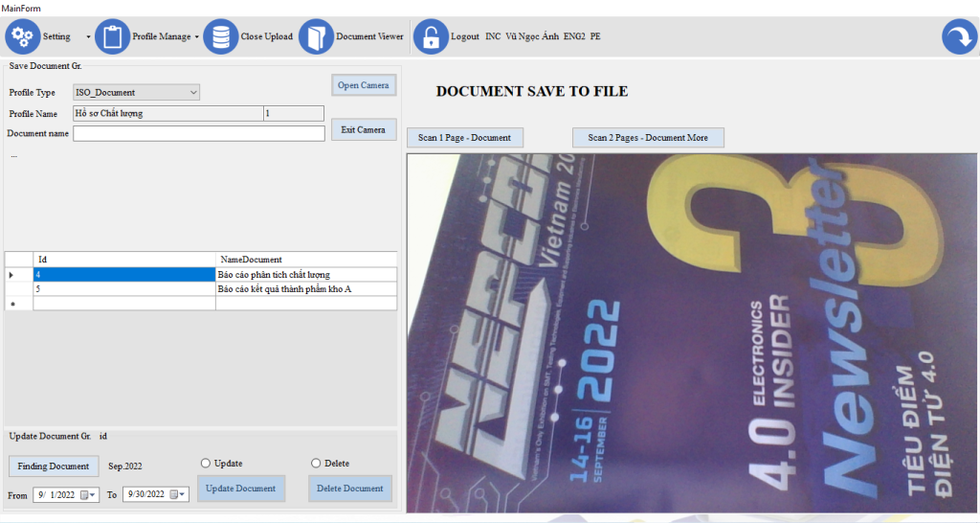Click the Profile Name text field
980x523 pixels.
(x=168, y=113)
